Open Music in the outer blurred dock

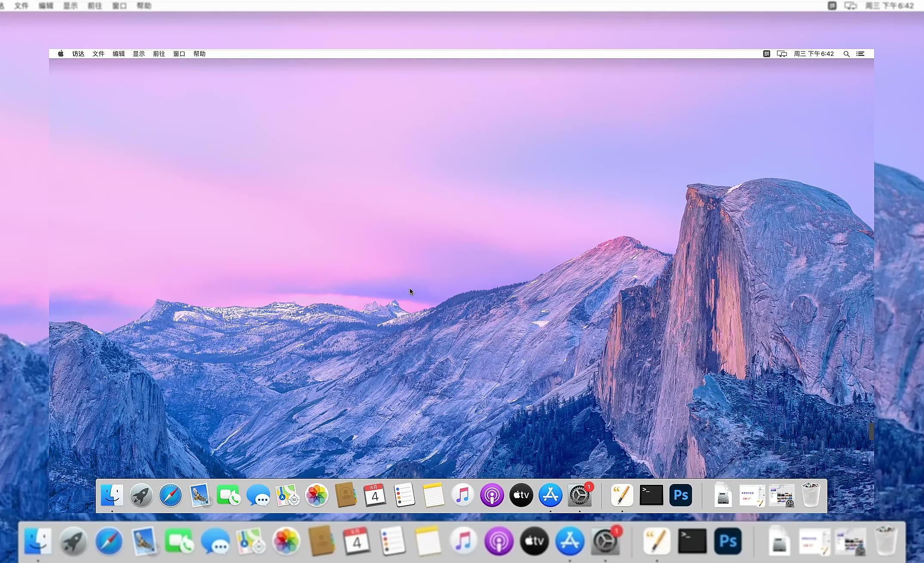[x=463, y=541]
